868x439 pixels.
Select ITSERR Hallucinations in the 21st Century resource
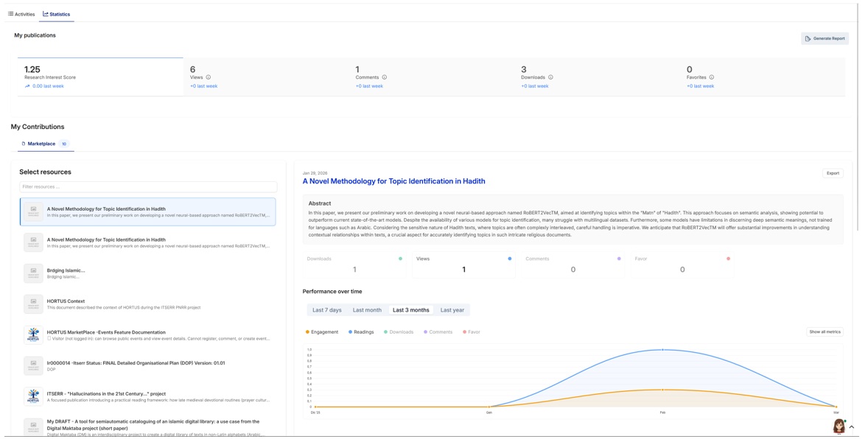click(x=148, y=396)
